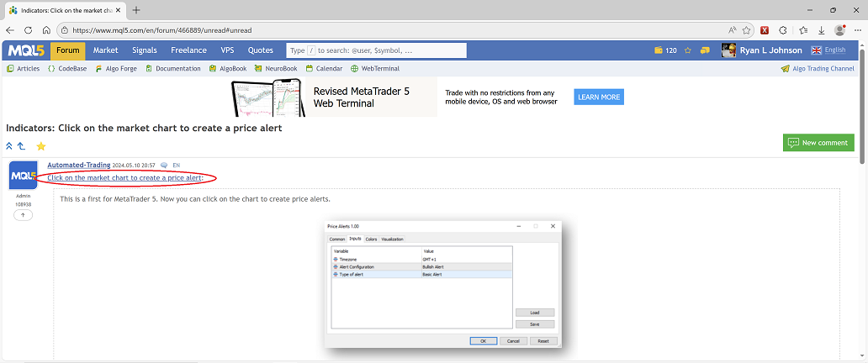This screenshot has width=868, height=363.
Task: Open a new browser tab
Action: click(x=136, y=10)
